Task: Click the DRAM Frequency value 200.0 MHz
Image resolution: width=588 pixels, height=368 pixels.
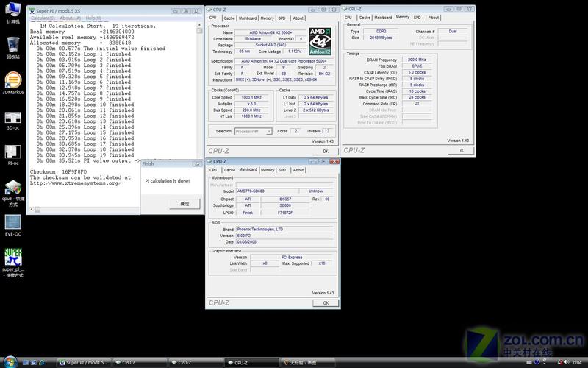Action: click(417, 60)
